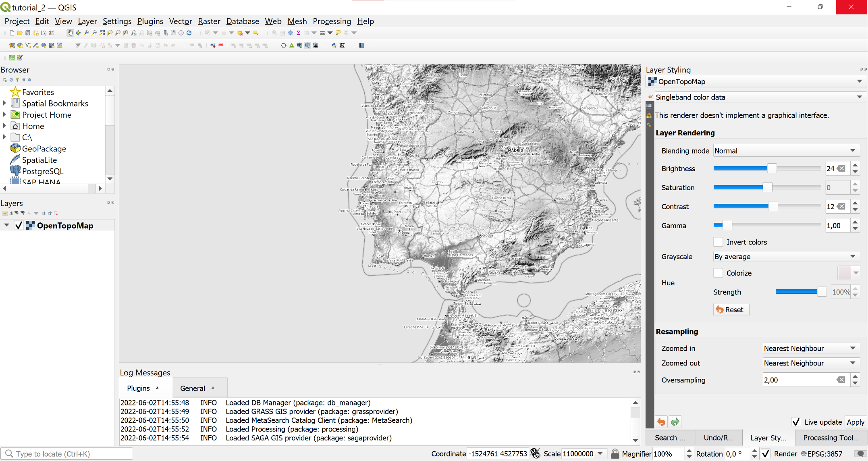Toggle extents and mouse position display icon
This screenshot has height=461, width=868.
[x=535, y=454]
